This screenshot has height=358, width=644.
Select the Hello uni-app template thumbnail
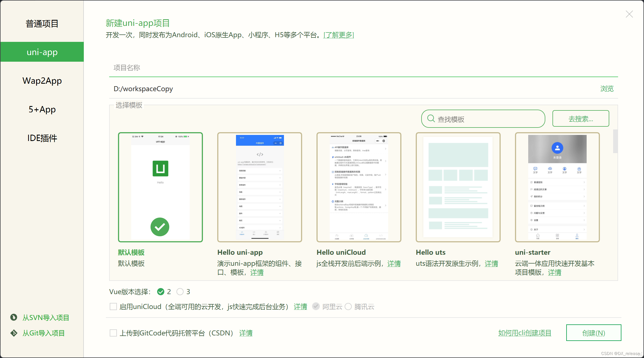pos(259,187)
